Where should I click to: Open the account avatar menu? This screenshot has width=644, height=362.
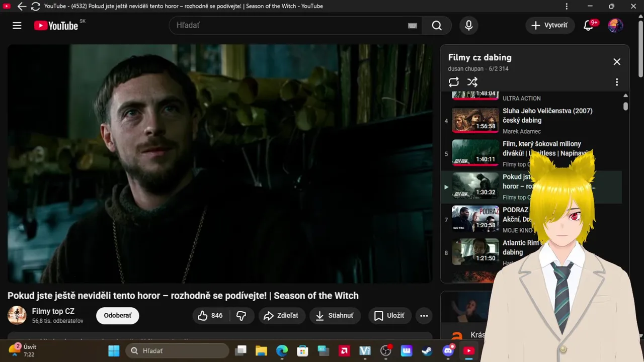click(615, 26)
